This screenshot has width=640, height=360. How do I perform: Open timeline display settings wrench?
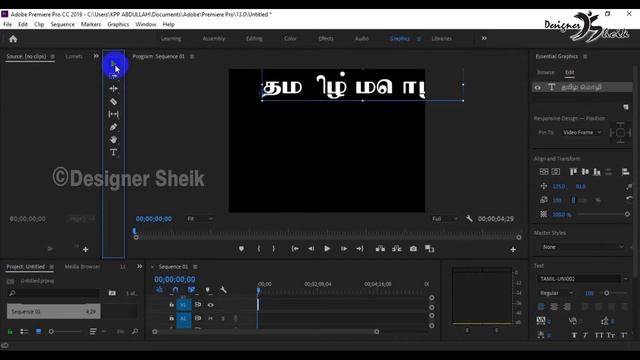coord(223,290)
